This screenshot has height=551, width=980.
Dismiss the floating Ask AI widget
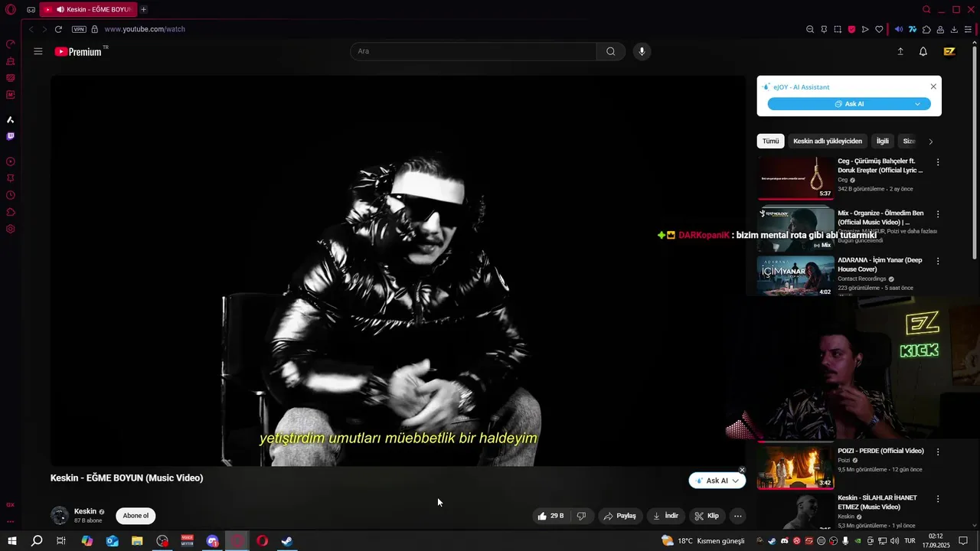tap(742, 470)
